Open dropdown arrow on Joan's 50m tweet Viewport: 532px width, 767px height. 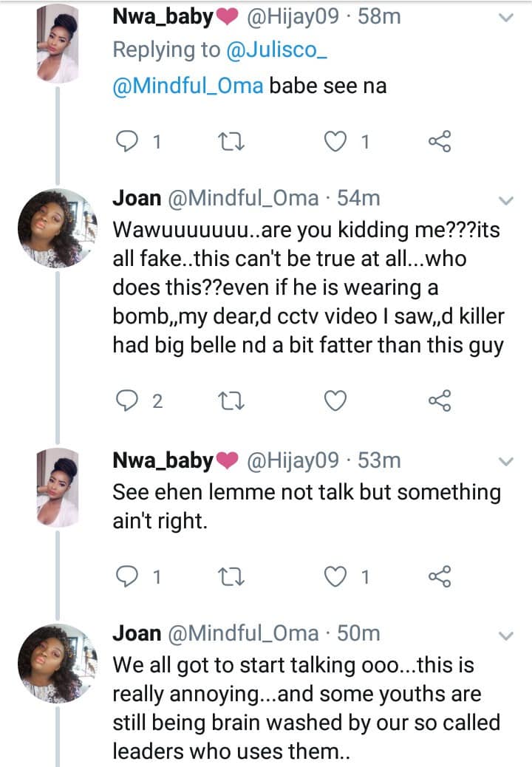coord(506,635)
